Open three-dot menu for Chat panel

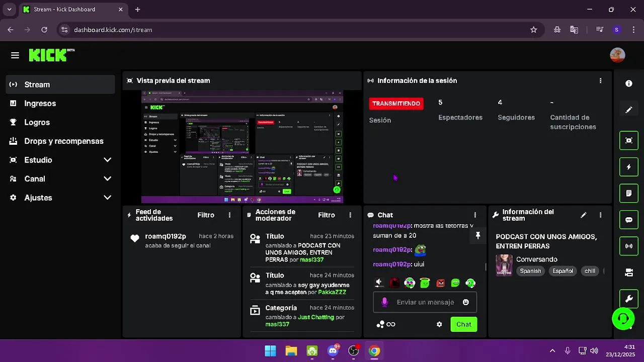[x=475, y=215]
